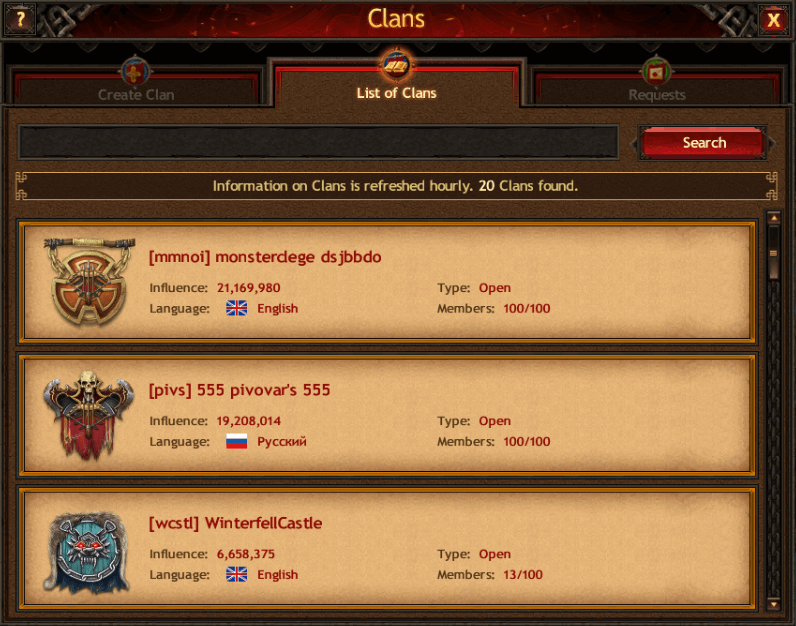The image size is (796, 626).
Task: Click the clan list scrollbar handle
Action: click(x=774, y=252)
